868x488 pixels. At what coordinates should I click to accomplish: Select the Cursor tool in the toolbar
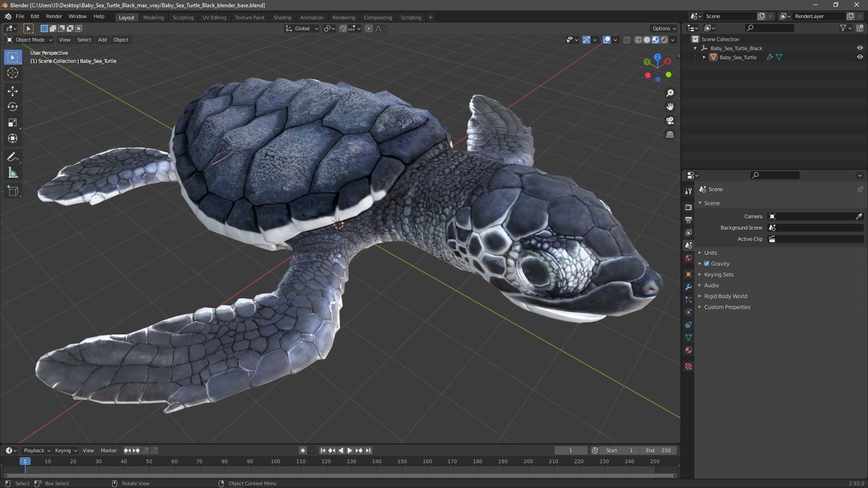[x=13, y=73]
